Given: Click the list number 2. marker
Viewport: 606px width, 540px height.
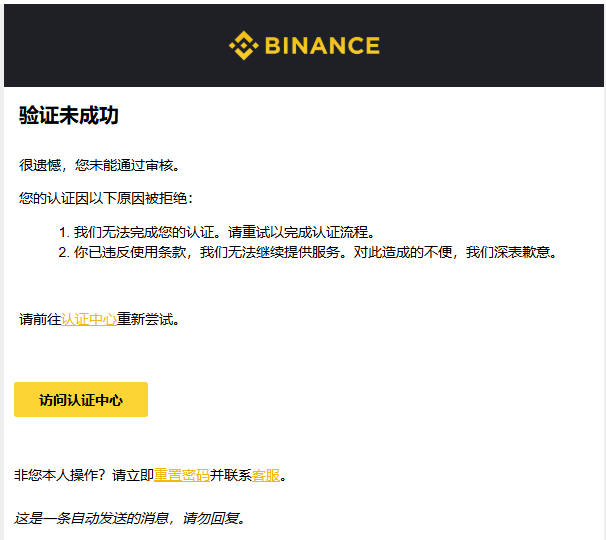Looking at the screenshot, I should (64, 252).
